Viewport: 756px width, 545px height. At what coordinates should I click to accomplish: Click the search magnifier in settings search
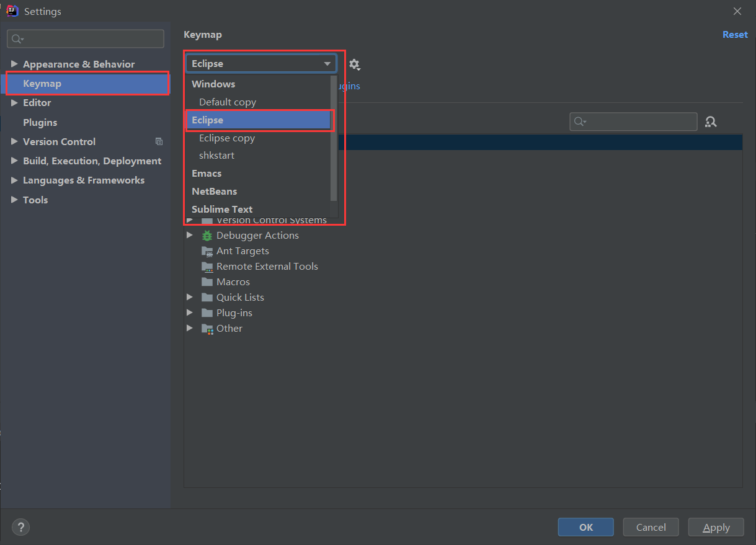[17, 38]
